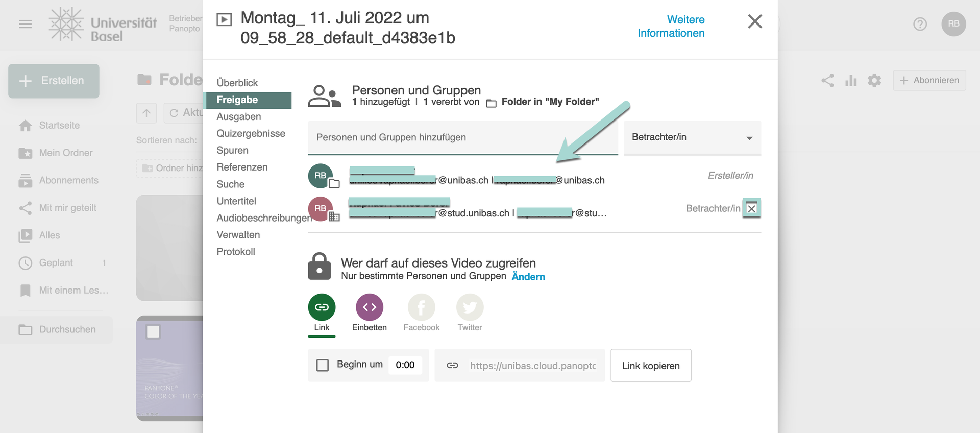Share via the Twitter icon

click(470, 307)
